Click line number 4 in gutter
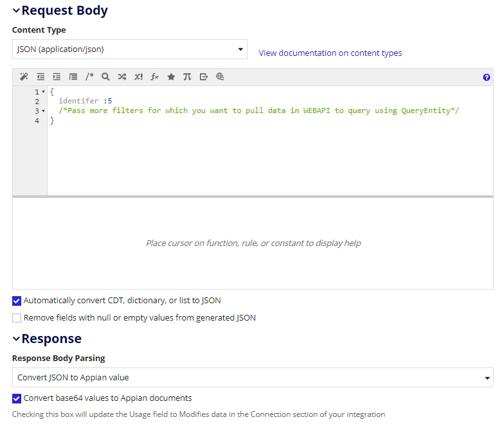This screenshot has height=424, width=504. pyautogui.click(x=37, y=121)
